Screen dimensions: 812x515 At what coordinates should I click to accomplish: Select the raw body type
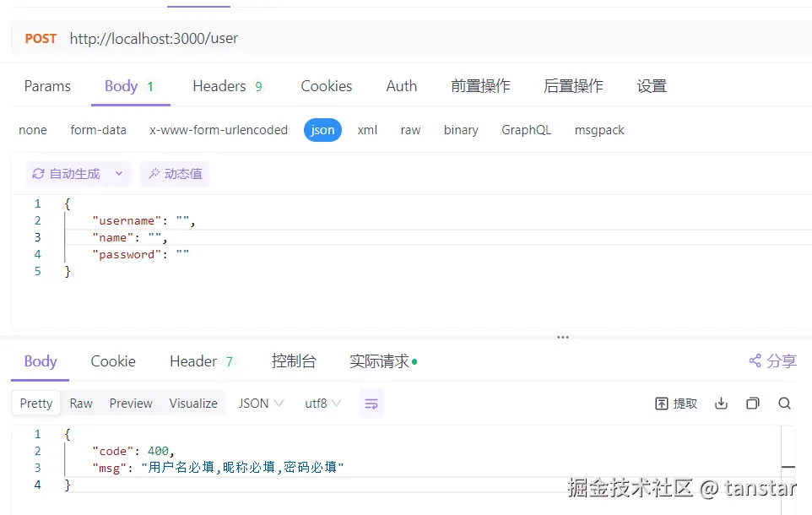410,130
